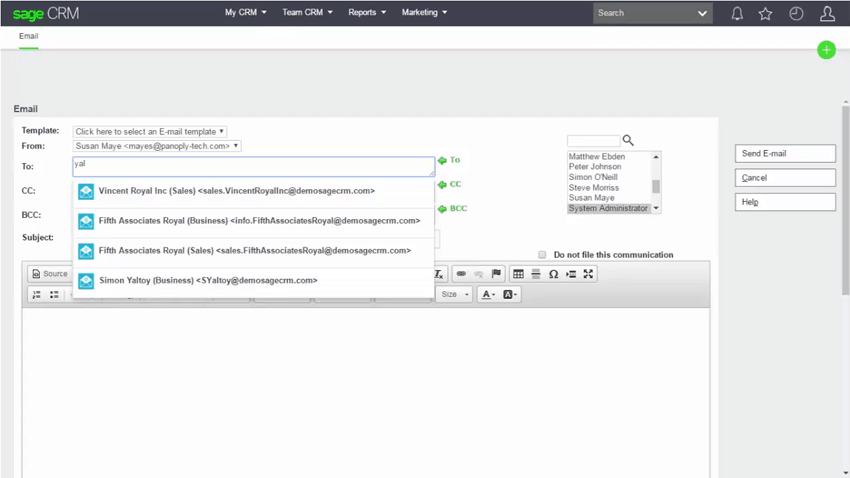Screen dimensions: 850x478
Task: Click the recipient search magnifier icon
Action: (628, 140)
